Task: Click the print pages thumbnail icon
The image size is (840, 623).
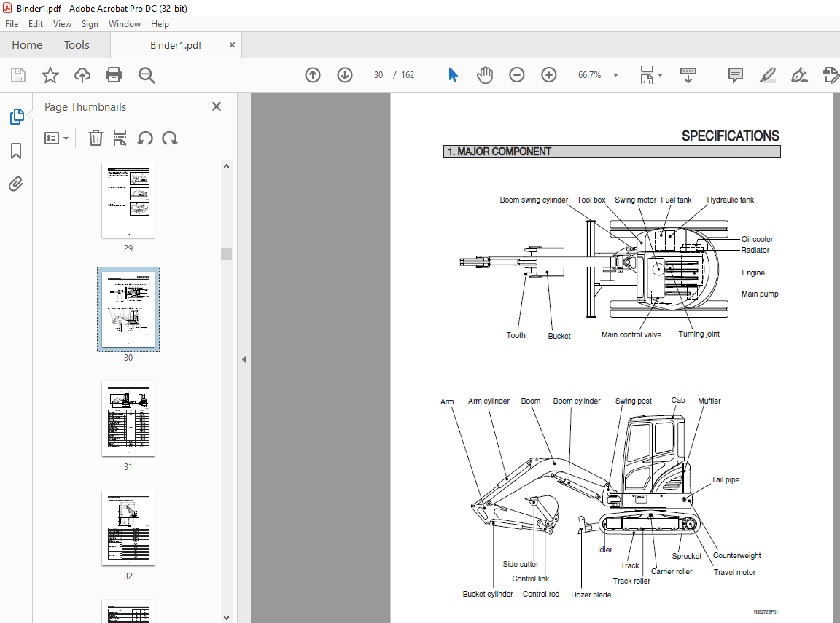Action: (120, 138)
